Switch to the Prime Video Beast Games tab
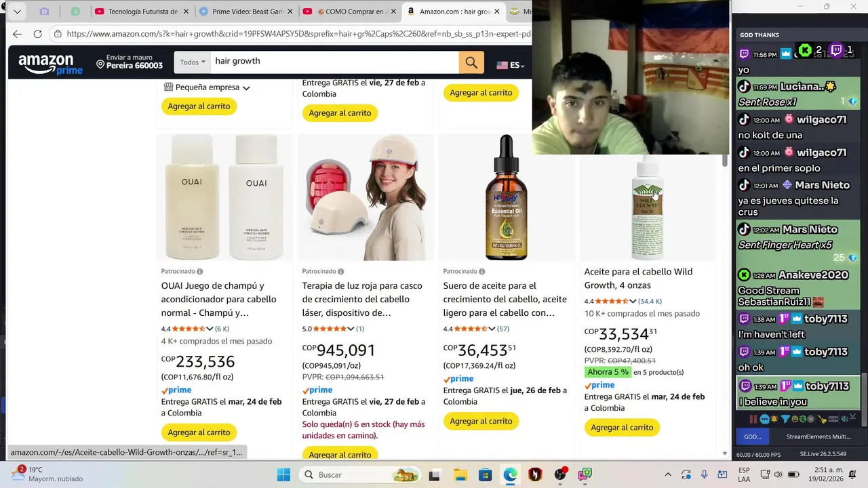 tap(247, 12)
